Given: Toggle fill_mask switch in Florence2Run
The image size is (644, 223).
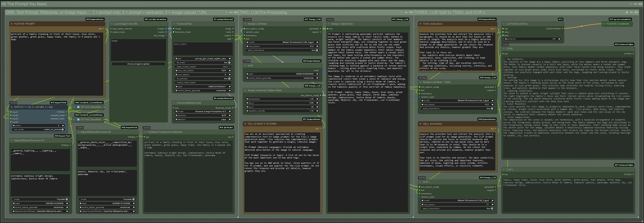Looking at the screenshot, I should (229, 63).
